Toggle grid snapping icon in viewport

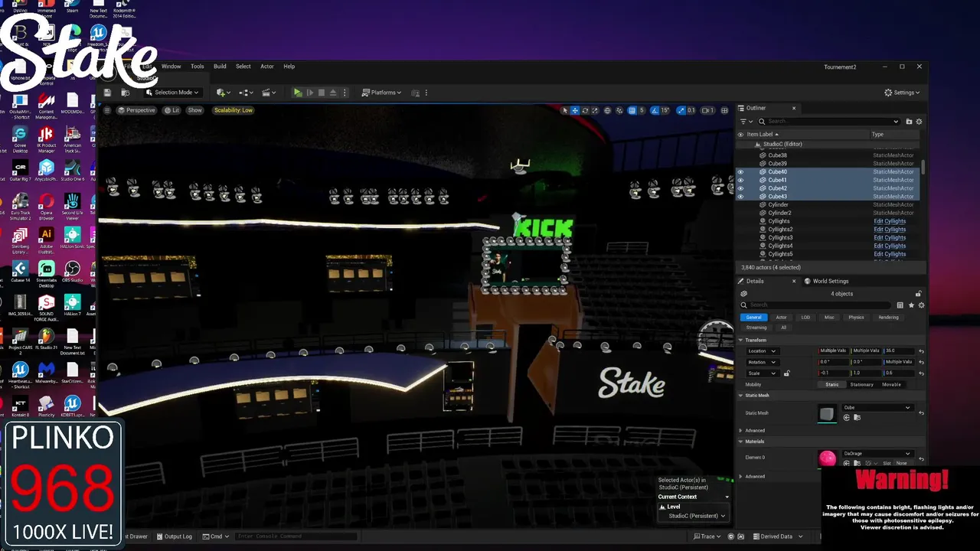[632, 110]
